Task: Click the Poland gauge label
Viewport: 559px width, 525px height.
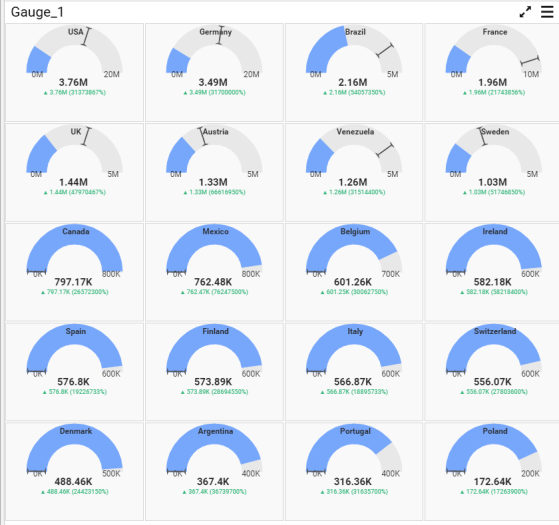Action: tap(495, 431)
